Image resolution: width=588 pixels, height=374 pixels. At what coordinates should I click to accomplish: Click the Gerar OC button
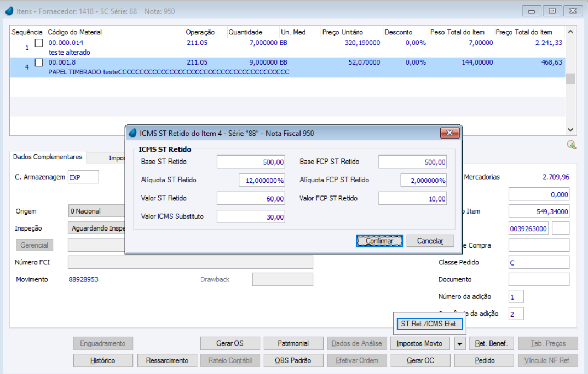point(420,360)
